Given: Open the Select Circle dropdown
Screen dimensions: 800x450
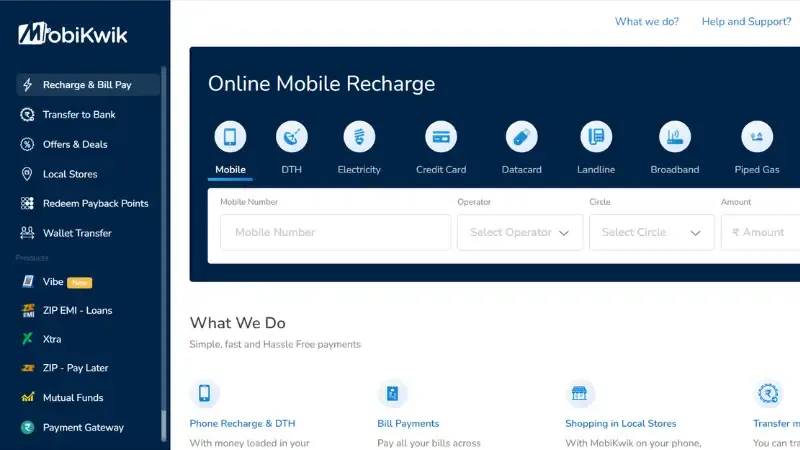Looking at the screenshot, I should [x=652, y=233].
